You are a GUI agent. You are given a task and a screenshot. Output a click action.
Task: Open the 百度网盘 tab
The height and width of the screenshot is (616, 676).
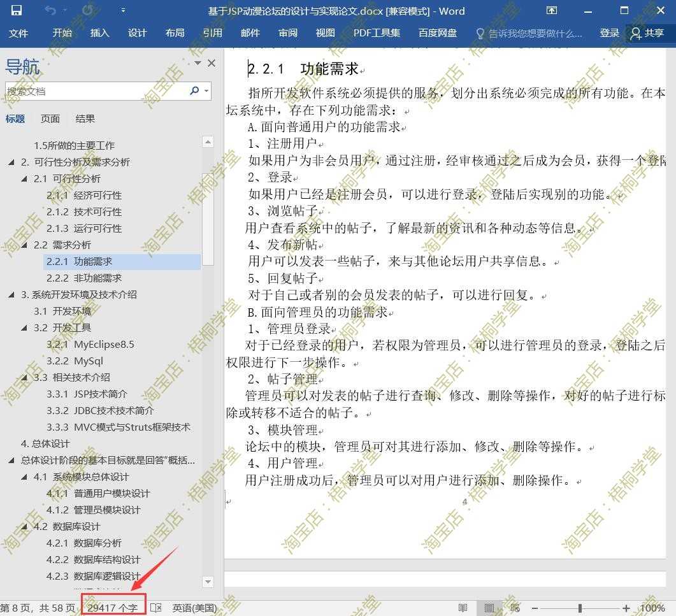click(438, 33)
